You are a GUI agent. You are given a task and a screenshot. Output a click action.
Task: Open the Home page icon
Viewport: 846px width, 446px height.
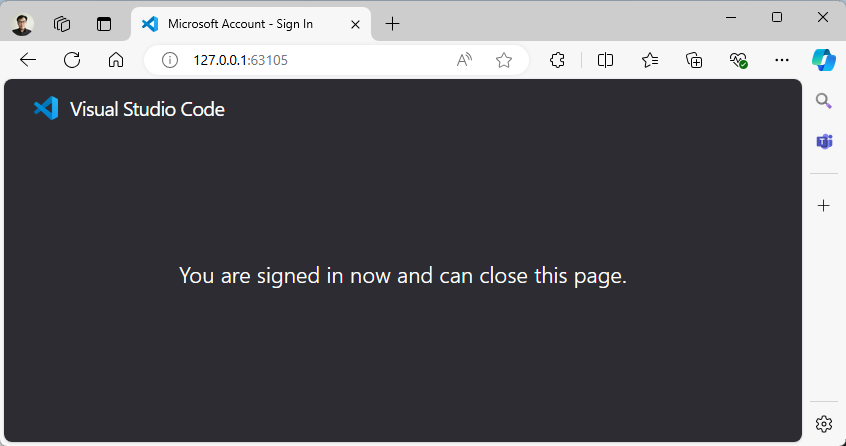point(116,60)
